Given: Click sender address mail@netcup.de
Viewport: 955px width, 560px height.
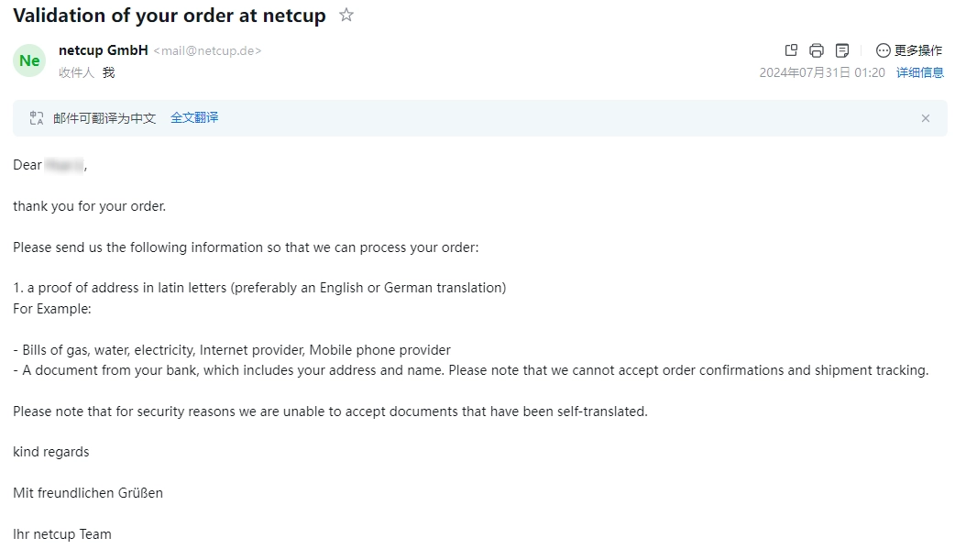Looking at the screenshot, I should [207, 51].
